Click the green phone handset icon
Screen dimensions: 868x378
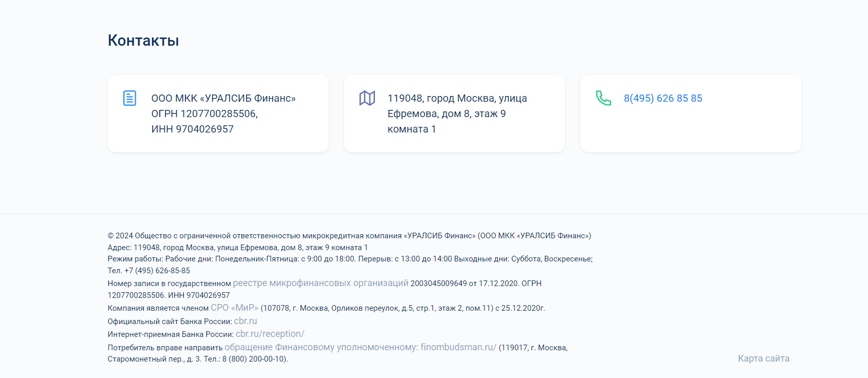tap(603, 98)
